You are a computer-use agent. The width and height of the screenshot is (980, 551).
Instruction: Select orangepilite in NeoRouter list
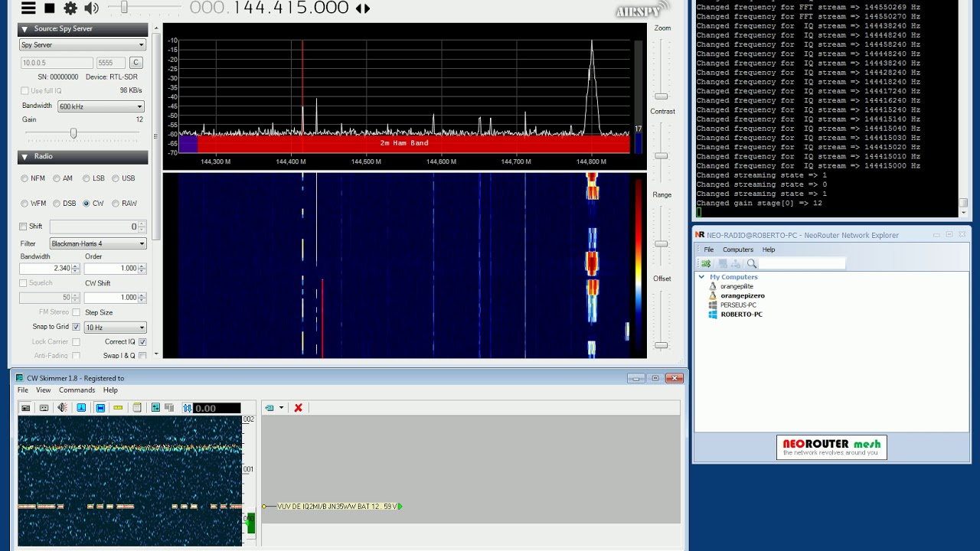(x=737, y=286)
